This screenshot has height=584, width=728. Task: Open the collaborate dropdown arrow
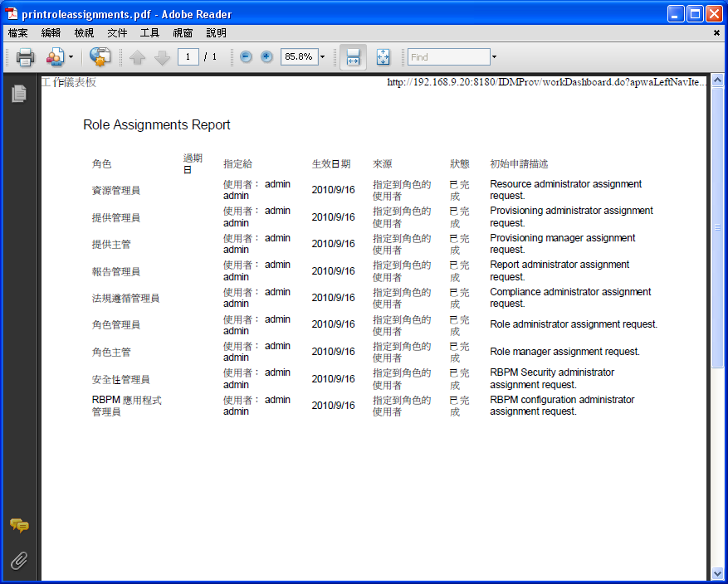(x=71, y=57)
